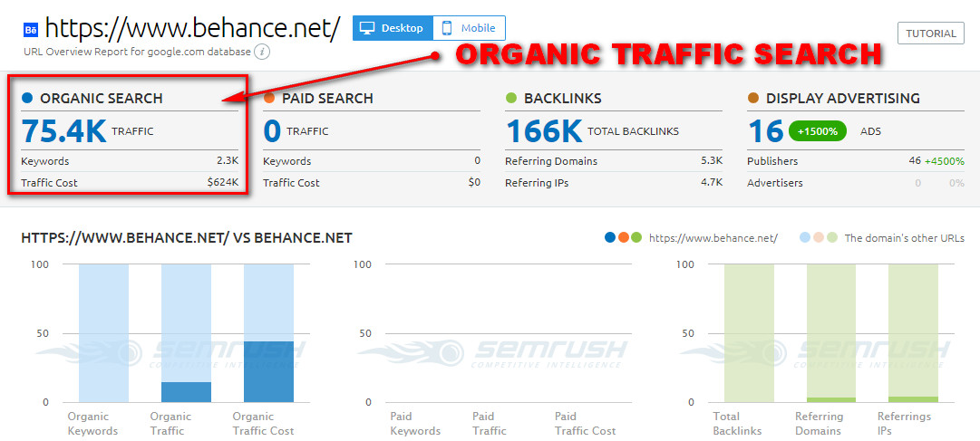Click paid Traffic Cost $0 value
This screenshot has width=980, height=441.
474,182
